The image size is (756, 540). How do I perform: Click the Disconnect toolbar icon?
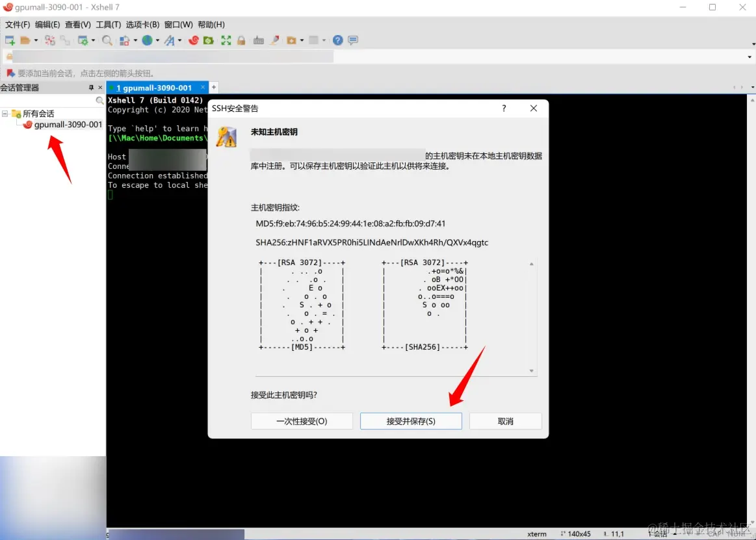49,40
